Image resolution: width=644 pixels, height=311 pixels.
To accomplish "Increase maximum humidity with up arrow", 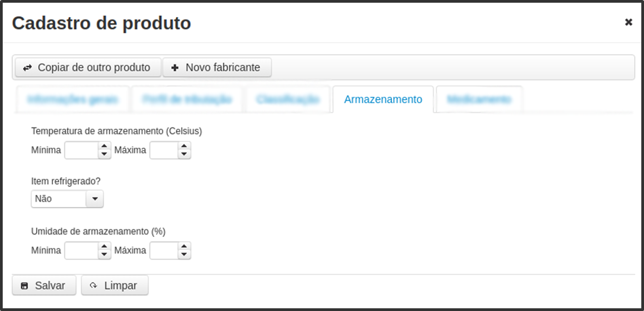I will coord(184,246).
